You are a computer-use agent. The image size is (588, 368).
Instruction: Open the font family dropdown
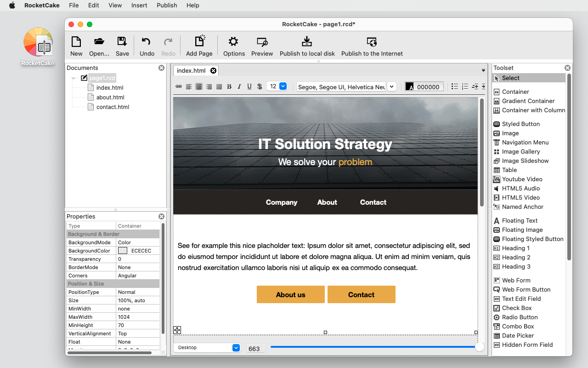point(391,86)
